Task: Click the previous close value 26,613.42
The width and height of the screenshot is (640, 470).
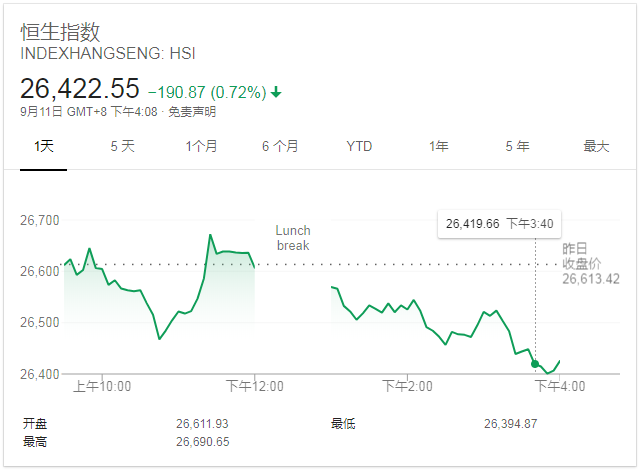Action: coord(591,279)
